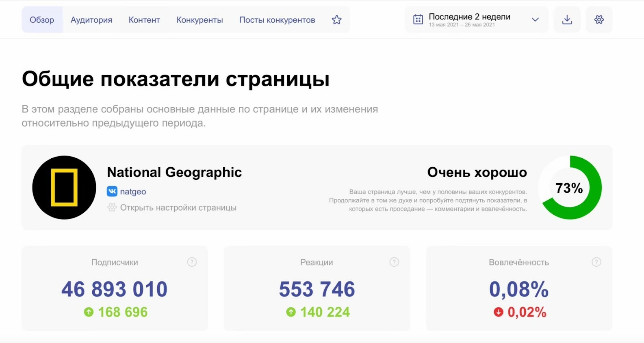Click the 73% score donut chart
The image size is (644, 343).
coord(570,188)
